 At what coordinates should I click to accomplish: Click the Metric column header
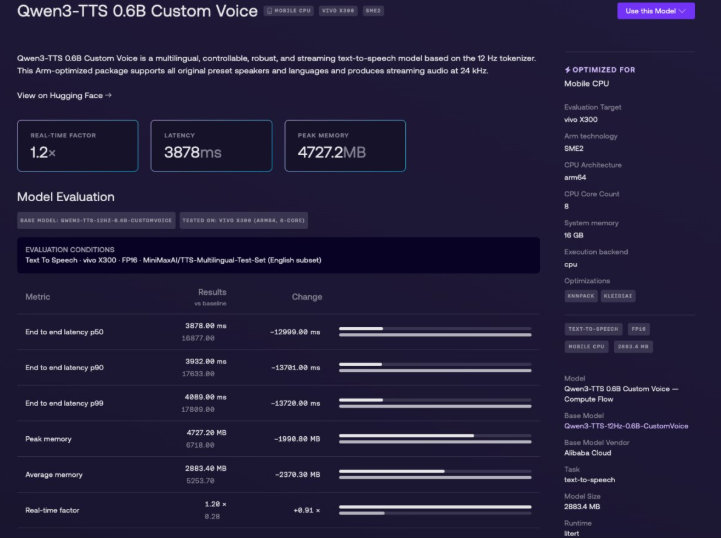[x=38, y=297]
